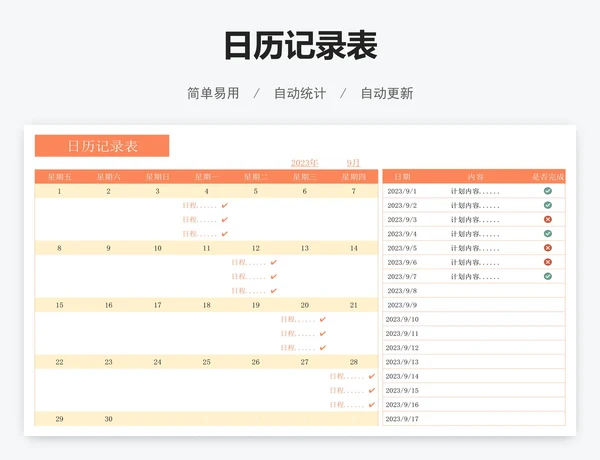This screenshot has height=460, width=600.
Task: Click the 2023/9/10 date cell
Action: coord(402,319)
